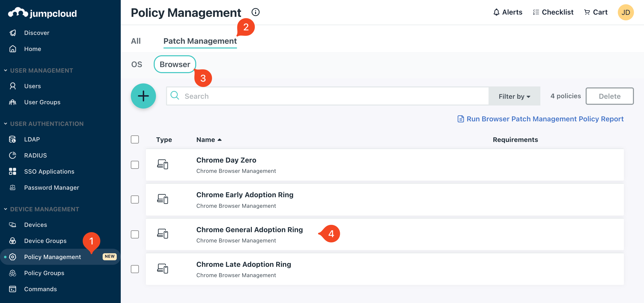Click the Delete button
This screenshot has height=303, width=644.
(x=610, y=96)
